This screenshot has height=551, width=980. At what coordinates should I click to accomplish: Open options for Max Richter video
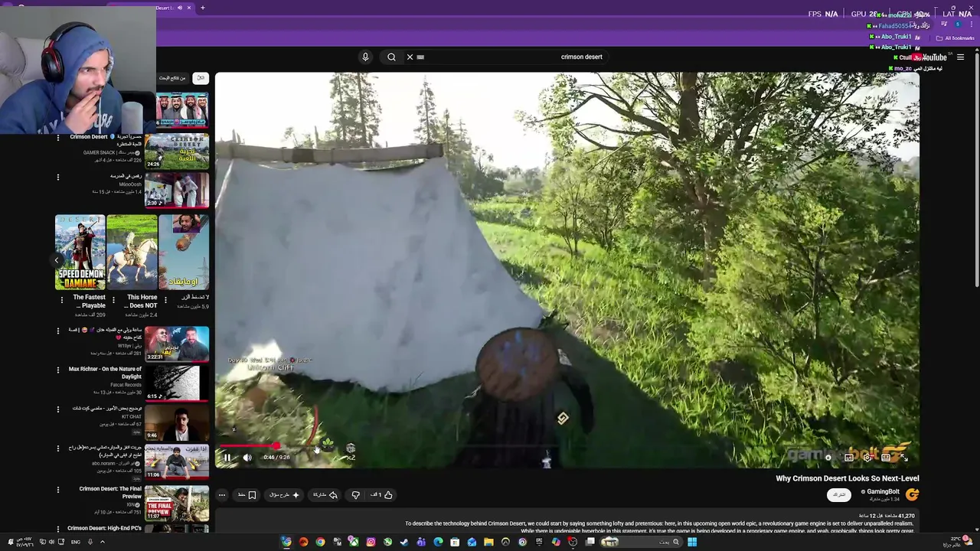pos(57,370)
